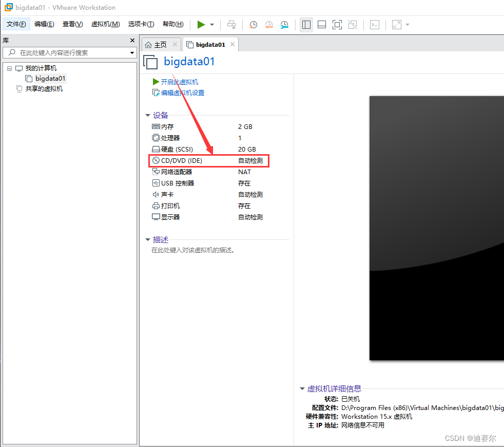Revert to previous snapshot icon
504x447 pixels.
[x=269, y=25]
